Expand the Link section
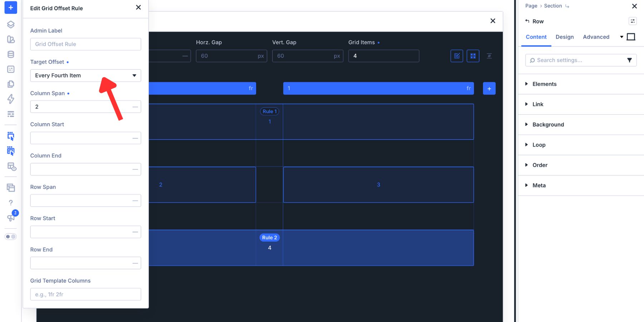The image size is (644, 322). click(581, 104)
